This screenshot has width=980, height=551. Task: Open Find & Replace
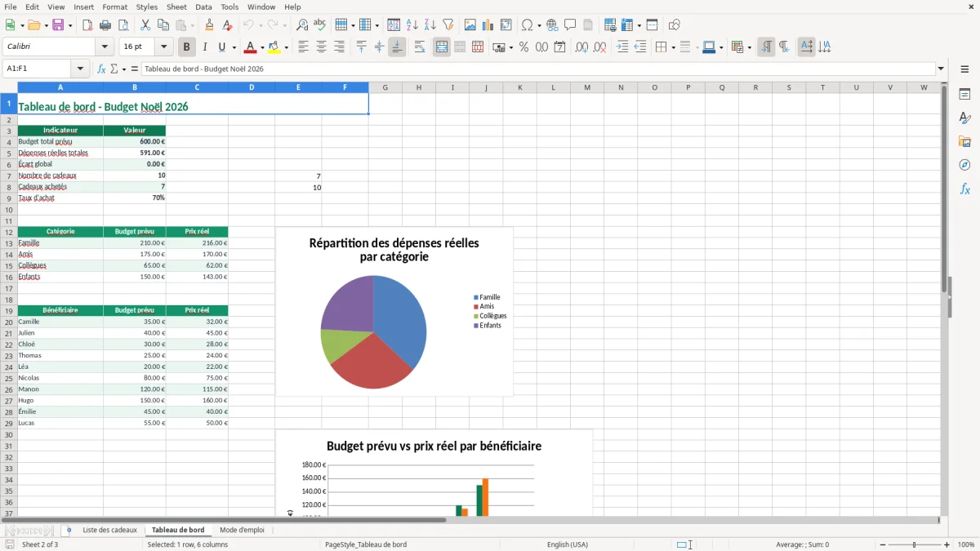[x=302, y=25]
